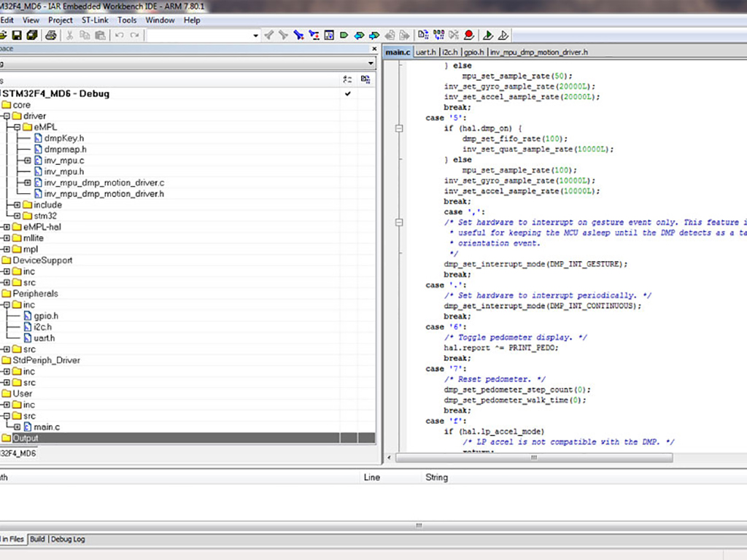
Task: Start Download and Debug with green play icon
Action: (488, 35)
